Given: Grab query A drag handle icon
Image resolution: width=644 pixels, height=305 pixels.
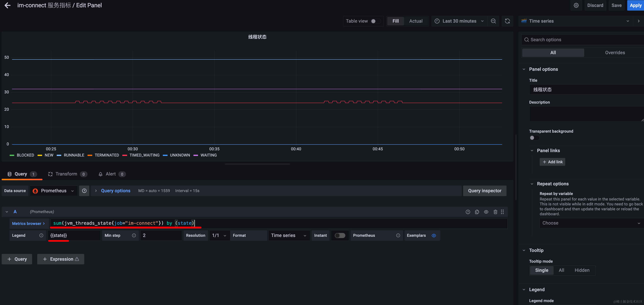Looking at the screenshot, I should click(502, 212).
